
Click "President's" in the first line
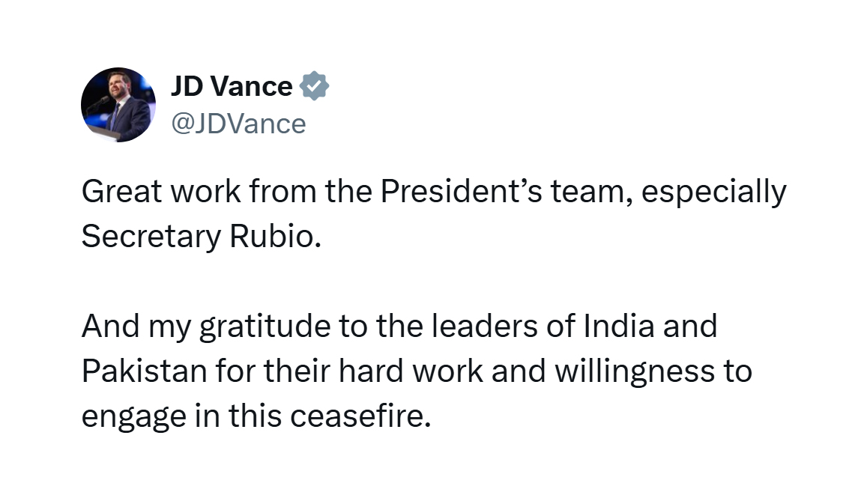pos(462,191)
